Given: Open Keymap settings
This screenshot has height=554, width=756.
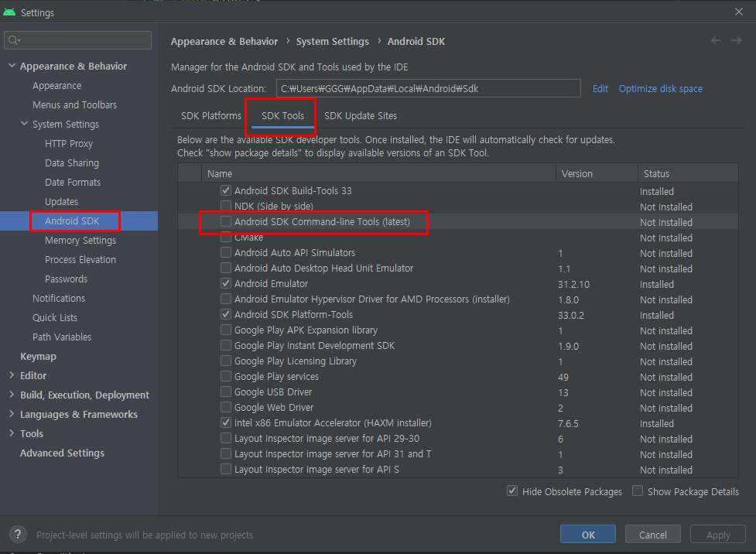Looking at the screenshot, I should [x=38, y=357].
